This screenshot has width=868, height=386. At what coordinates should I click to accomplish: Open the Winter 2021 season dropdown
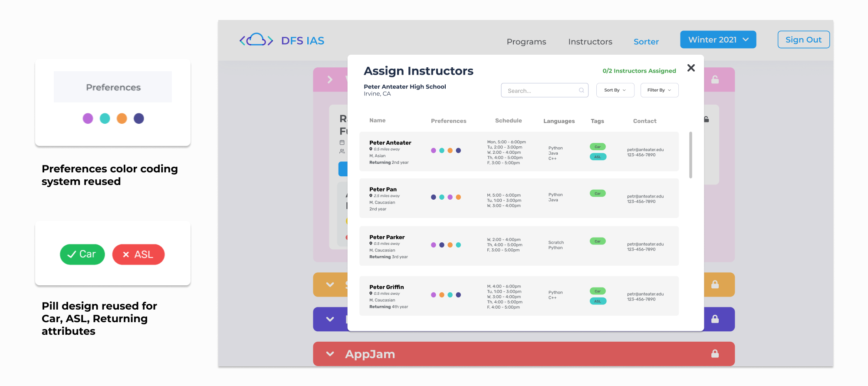tap(718, 40)
